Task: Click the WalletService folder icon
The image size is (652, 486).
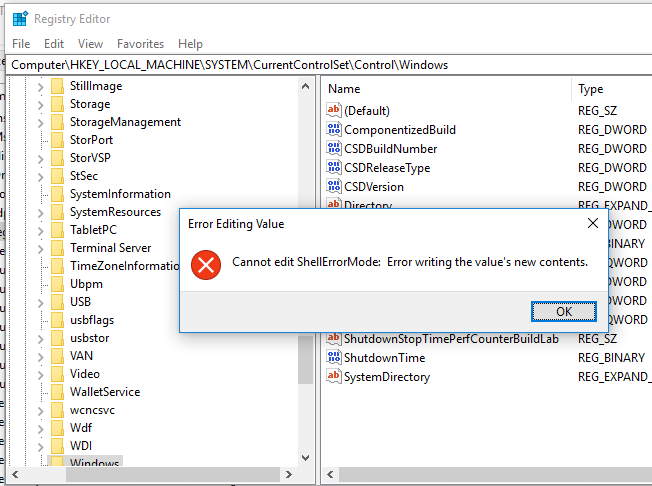Action: coord(57,392)
